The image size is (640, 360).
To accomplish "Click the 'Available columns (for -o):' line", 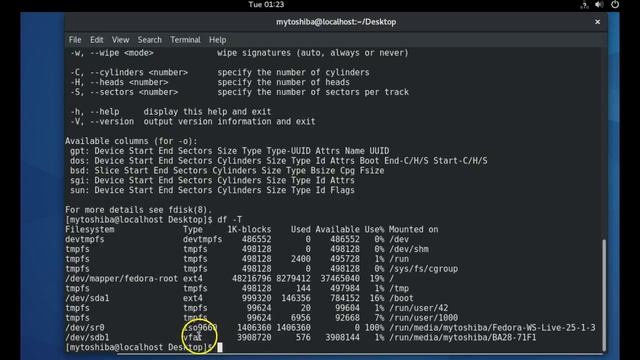I will (x=131, y=141).
